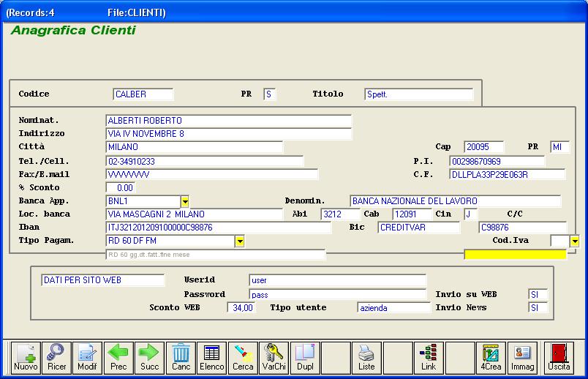Viewport: 588px width, 379px height.
Task: Click the Codice field containing CALBER
Action: click(143, 94)
